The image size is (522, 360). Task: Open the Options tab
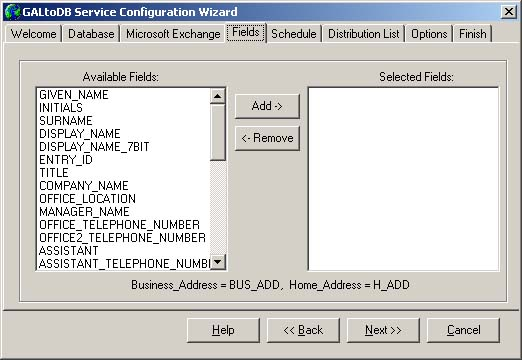[429, 34]
